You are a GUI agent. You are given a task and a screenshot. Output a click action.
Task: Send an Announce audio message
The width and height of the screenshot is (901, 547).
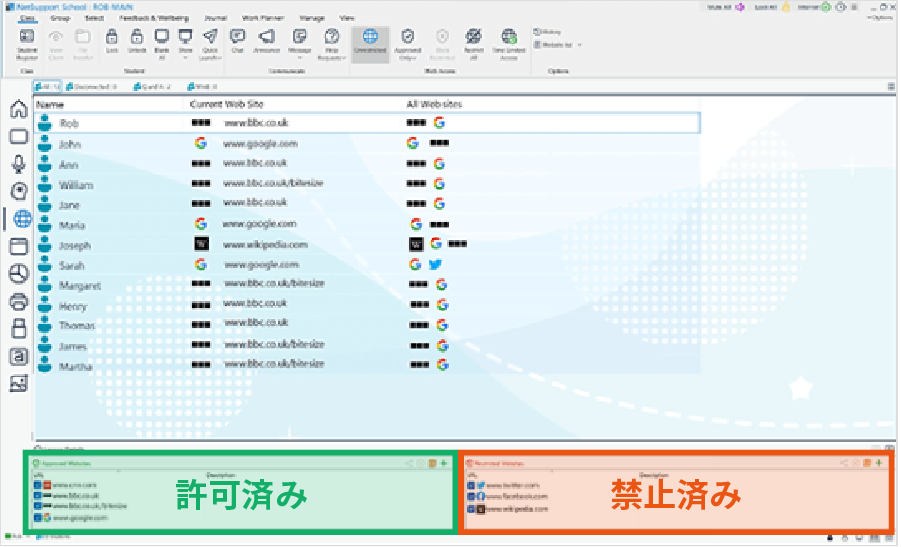pyautogui.click(x=266, y=41)
